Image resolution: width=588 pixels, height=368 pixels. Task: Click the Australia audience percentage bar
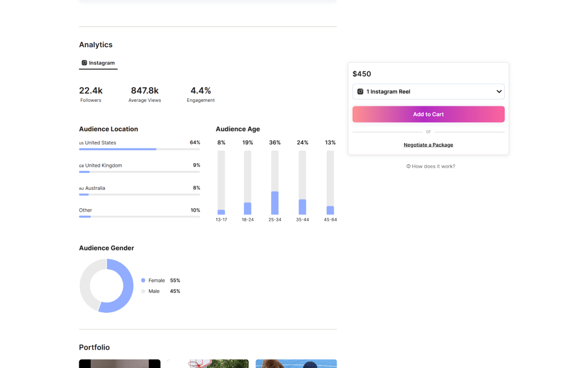click(140, 194)
